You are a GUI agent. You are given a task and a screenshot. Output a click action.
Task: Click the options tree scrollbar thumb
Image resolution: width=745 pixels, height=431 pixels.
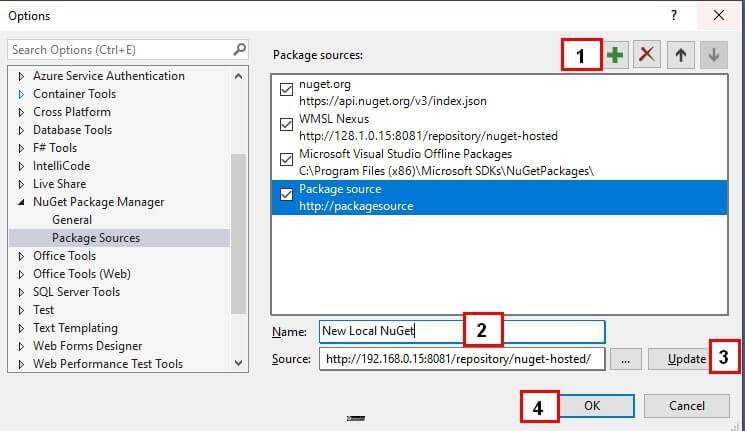(238, 234)
